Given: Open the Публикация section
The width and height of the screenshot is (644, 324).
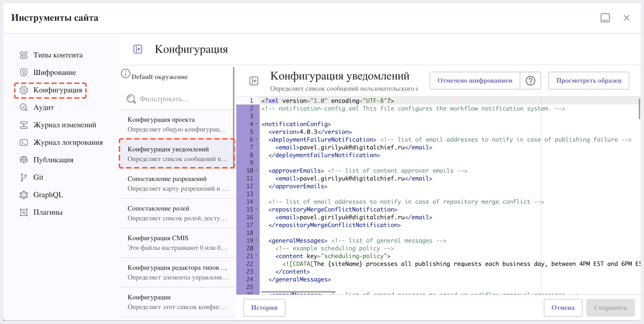Looking at the screenshot, I should tap(53, 160).
